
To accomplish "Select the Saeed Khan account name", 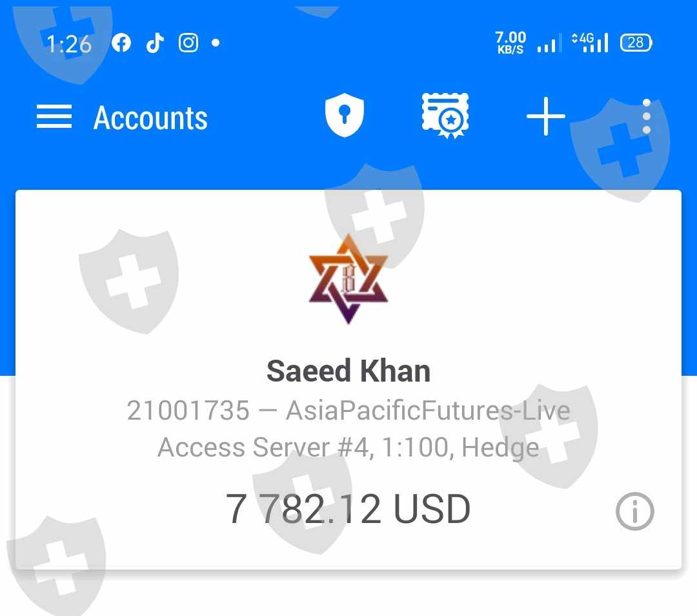I will (x=348, y=371).
